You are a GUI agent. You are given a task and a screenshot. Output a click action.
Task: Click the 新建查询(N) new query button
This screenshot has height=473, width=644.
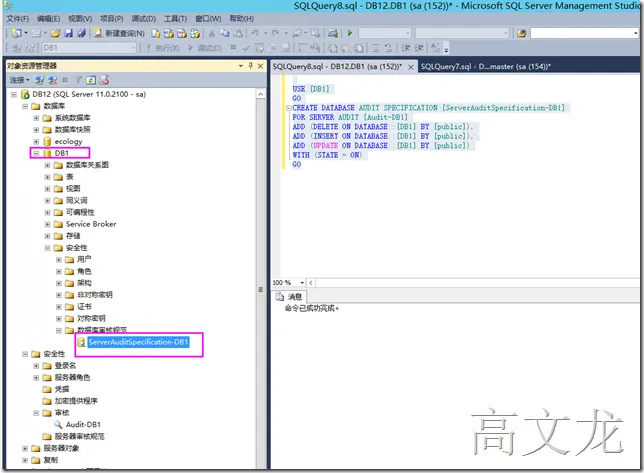119,33
